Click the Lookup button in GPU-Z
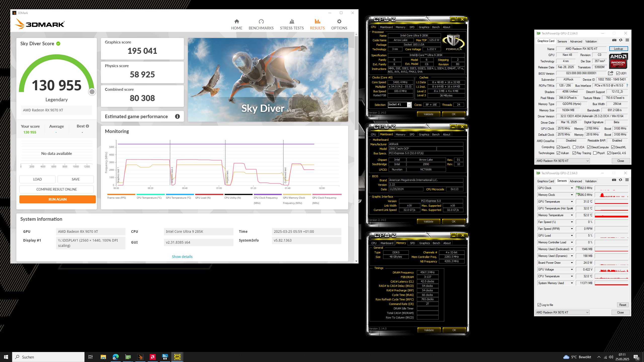 (x=618, y=49)
